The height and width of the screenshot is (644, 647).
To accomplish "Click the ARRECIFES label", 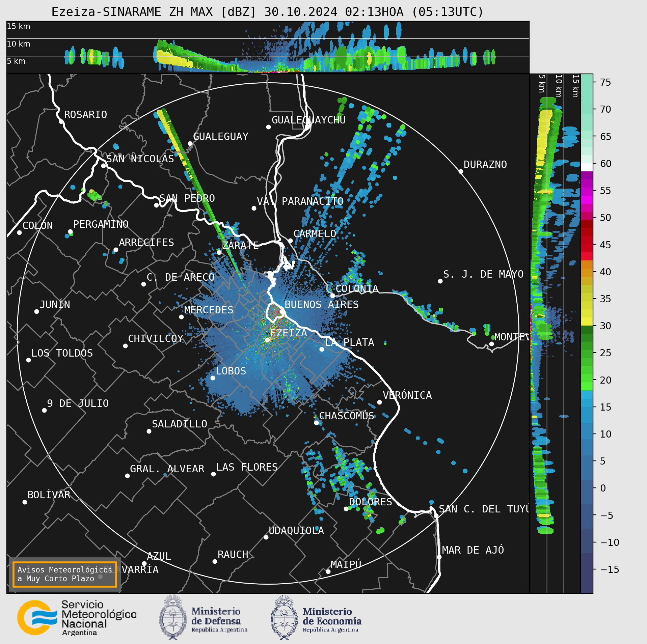I will point(146,243).
